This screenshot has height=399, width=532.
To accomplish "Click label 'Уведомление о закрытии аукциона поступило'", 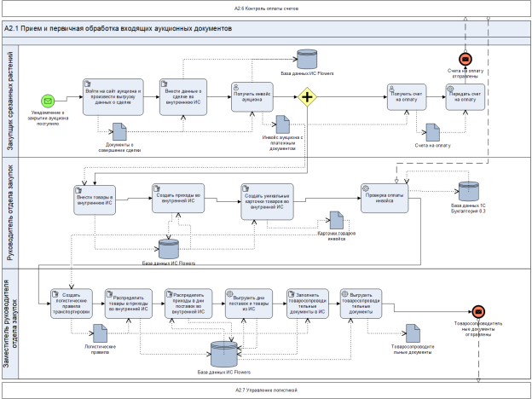I will 48,118.
